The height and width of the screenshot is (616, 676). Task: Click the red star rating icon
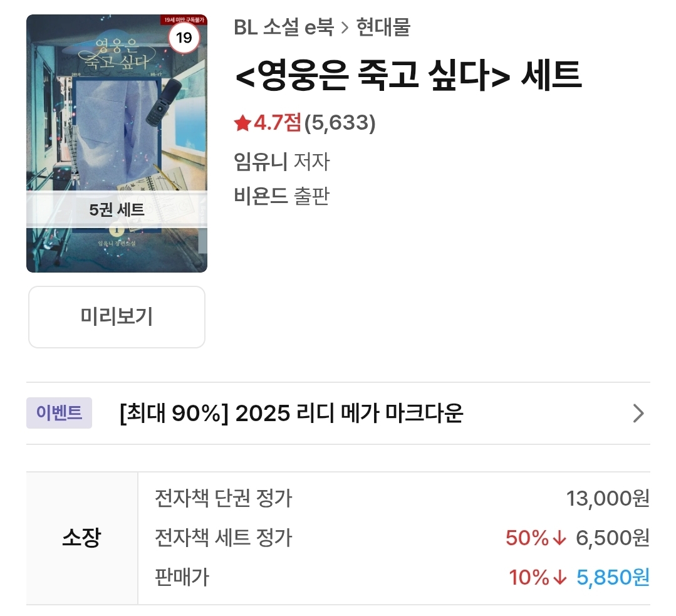coord(242,123)
